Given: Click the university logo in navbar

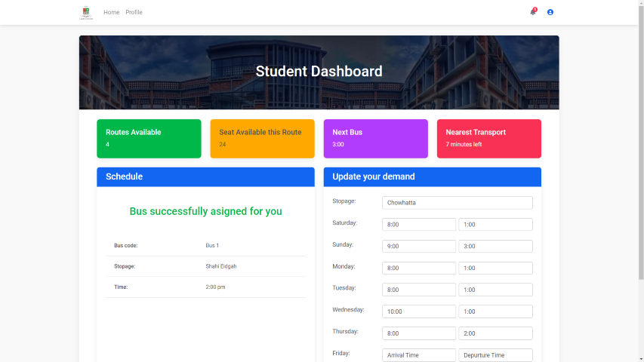Looking at the screenshot, I should [x=86, y=13].
